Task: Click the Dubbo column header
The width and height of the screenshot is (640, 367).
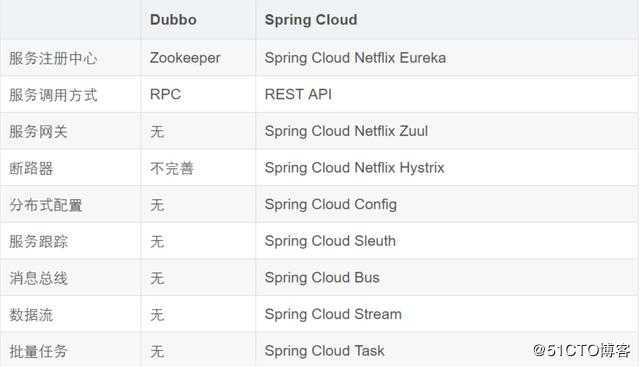Action: 173,20
